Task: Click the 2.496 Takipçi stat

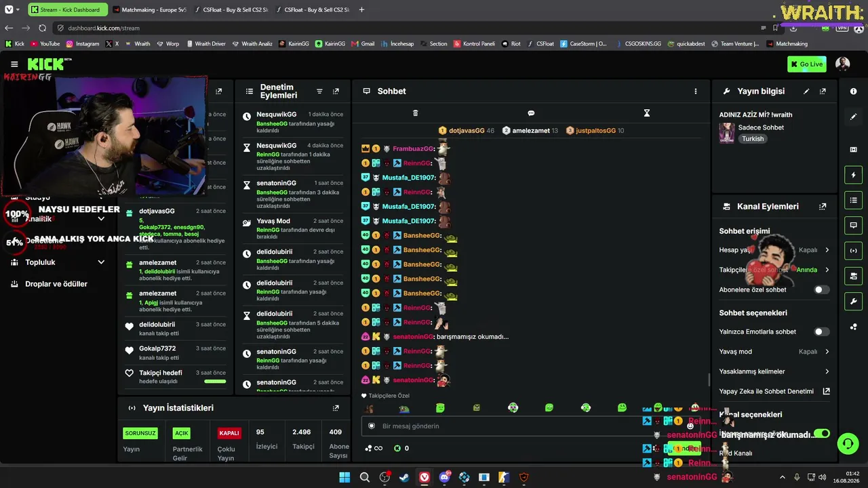Action: [x=303, y=439]
